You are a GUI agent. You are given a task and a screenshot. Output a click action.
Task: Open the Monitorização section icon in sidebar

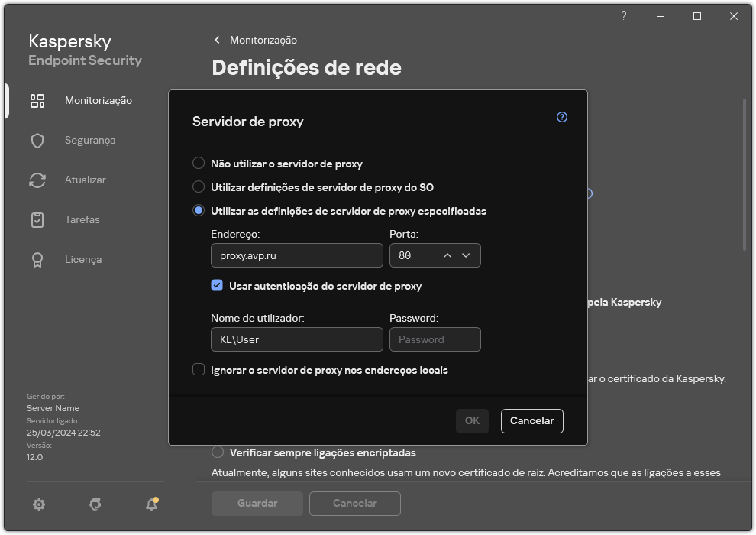37,100
